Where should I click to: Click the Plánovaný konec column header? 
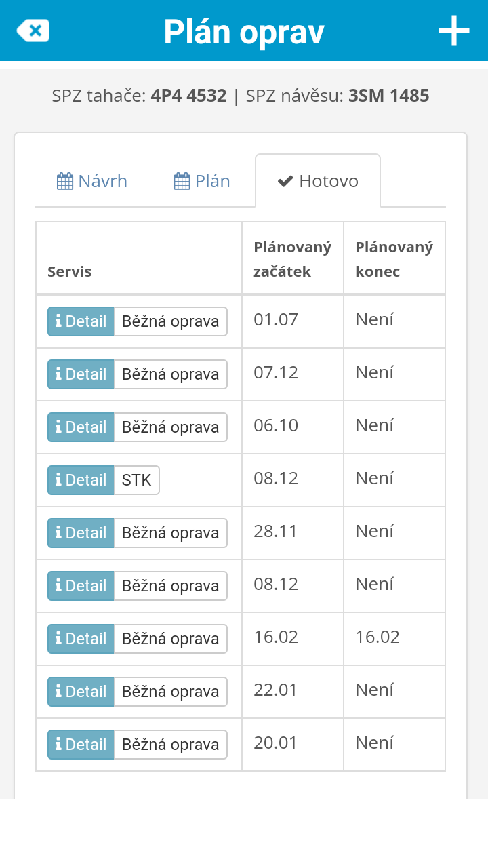[x=394, y=259]
